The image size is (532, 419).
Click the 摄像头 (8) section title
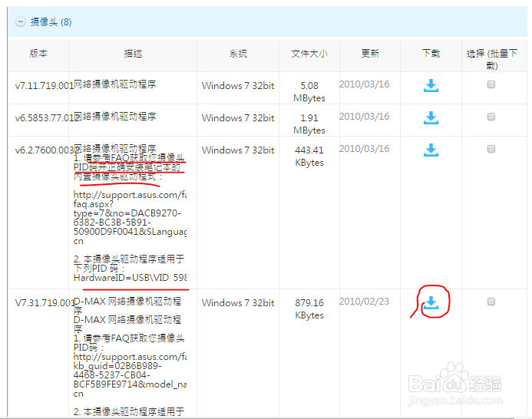coord(51,22)
